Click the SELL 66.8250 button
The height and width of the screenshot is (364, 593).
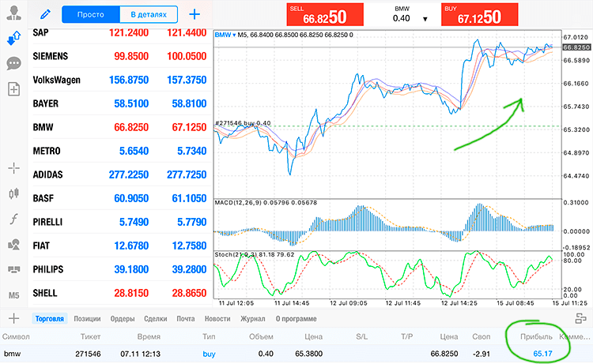pyautogui.click(x=325, y=15)
